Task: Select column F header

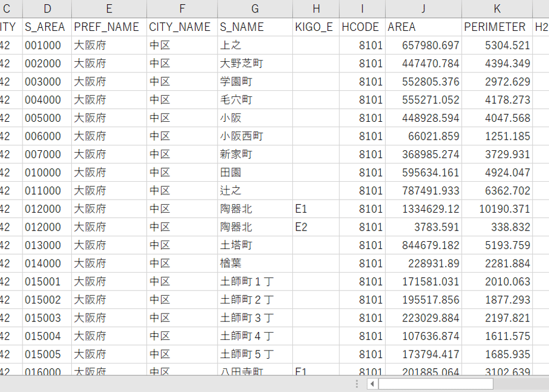Action: pos(182,9)
